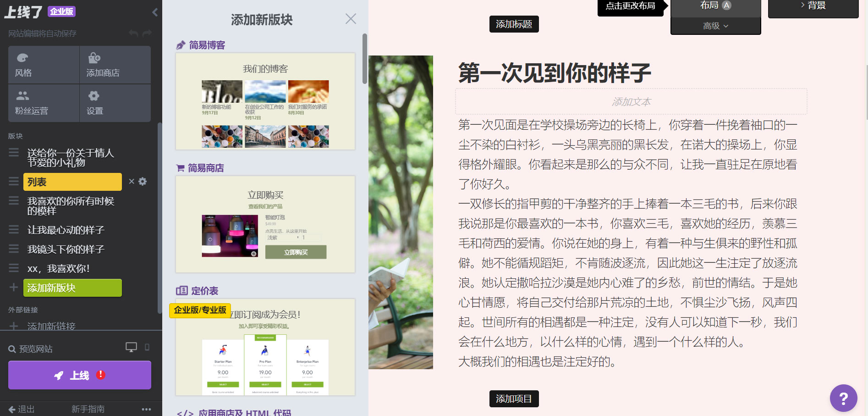Screen dimensions: 868x416
Task: Expand the 高级 dropdown
Action: 715,26
